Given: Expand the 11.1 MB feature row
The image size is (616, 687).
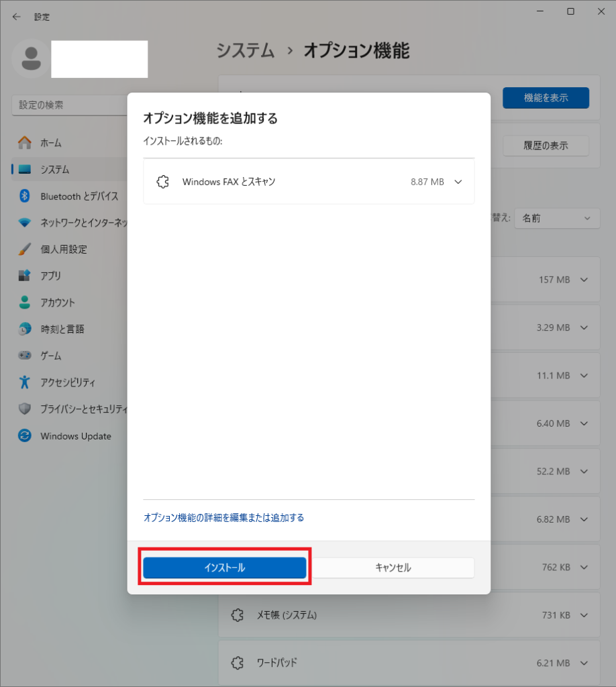Looking at the screenshot, I should click(584, 376).
